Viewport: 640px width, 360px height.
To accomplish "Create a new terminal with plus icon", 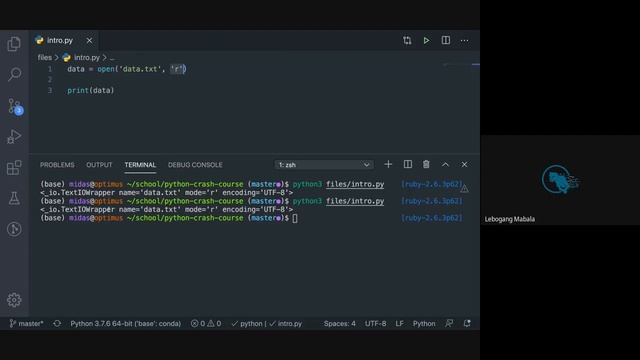I will (388, 164).
